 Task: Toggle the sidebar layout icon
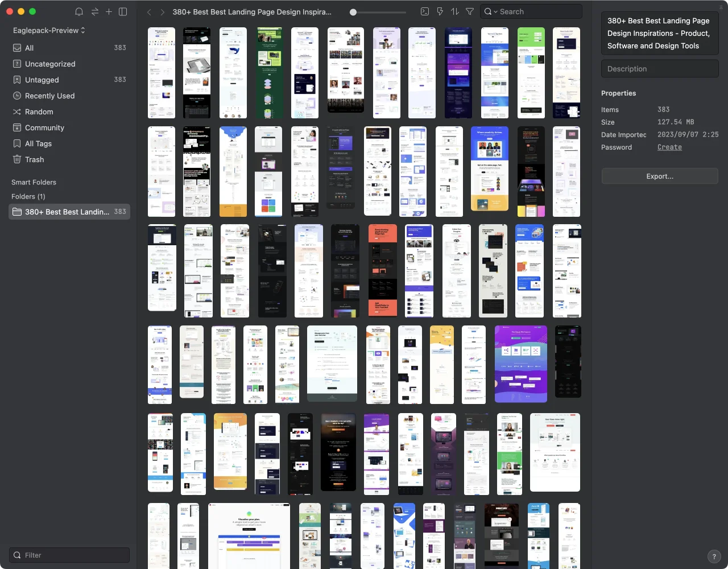click(x=123, y=11)
